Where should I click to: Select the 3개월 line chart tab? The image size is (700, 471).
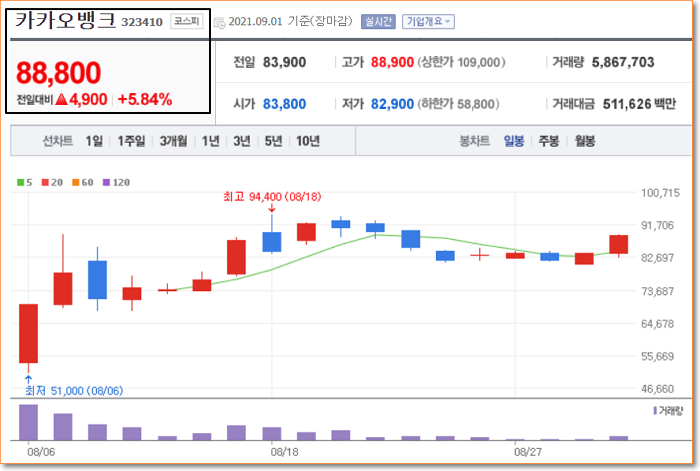[173, 141]
